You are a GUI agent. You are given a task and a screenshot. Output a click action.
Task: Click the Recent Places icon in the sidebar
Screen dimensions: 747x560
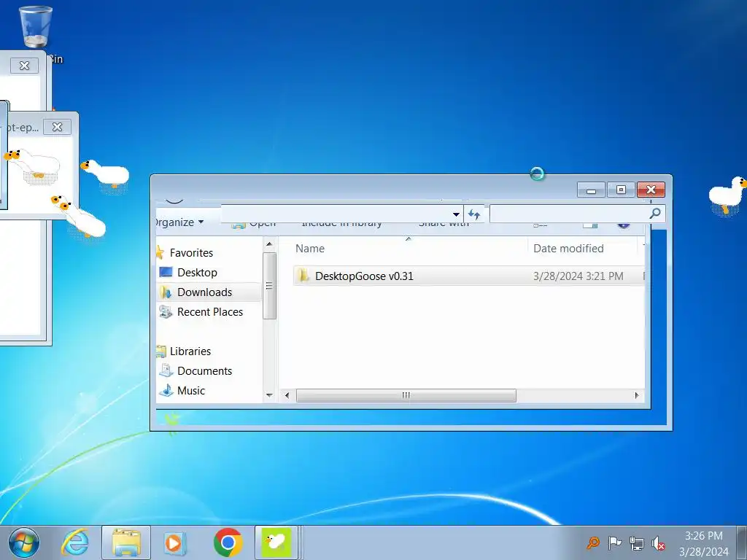pos(166,312)
